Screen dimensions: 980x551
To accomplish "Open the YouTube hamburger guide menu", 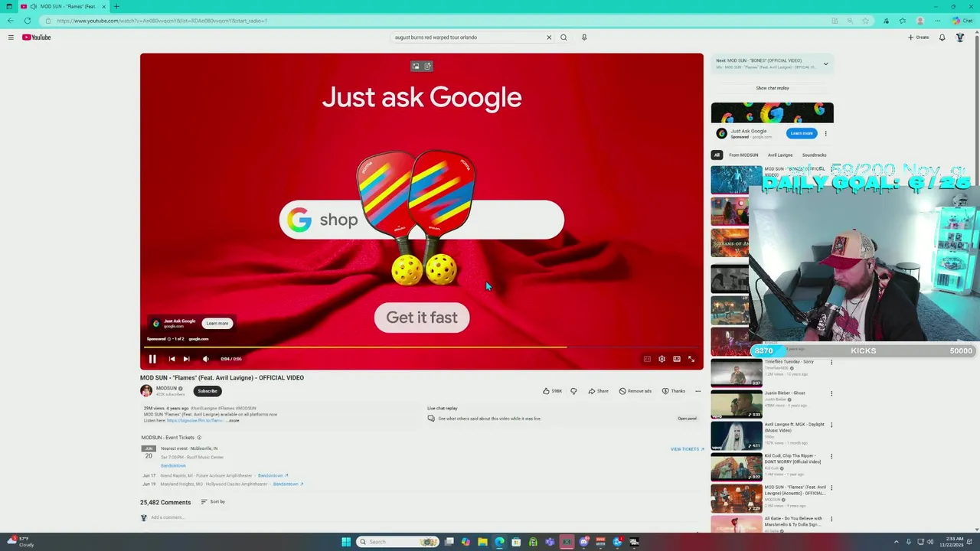I will click(11, 37).
